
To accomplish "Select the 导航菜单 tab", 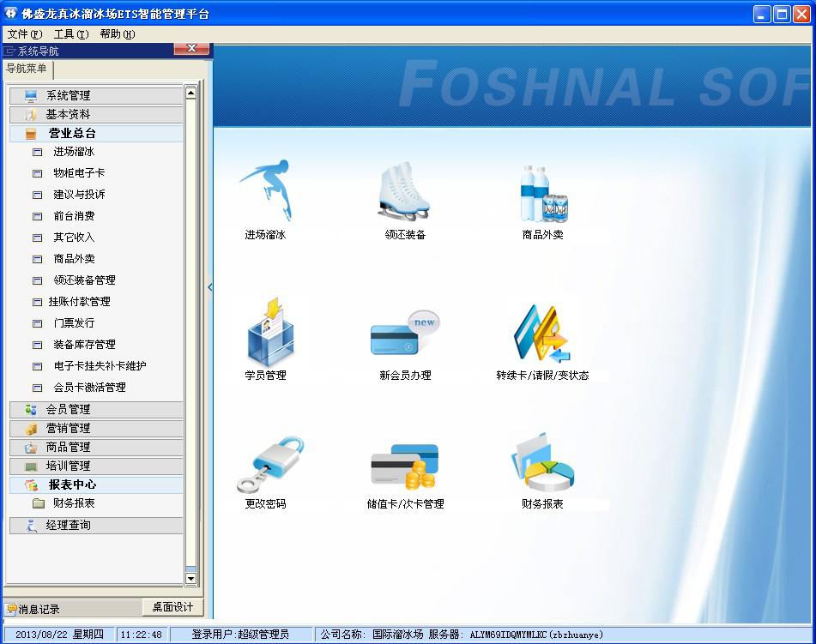I will pyautogui.click(x=27, y=69).
